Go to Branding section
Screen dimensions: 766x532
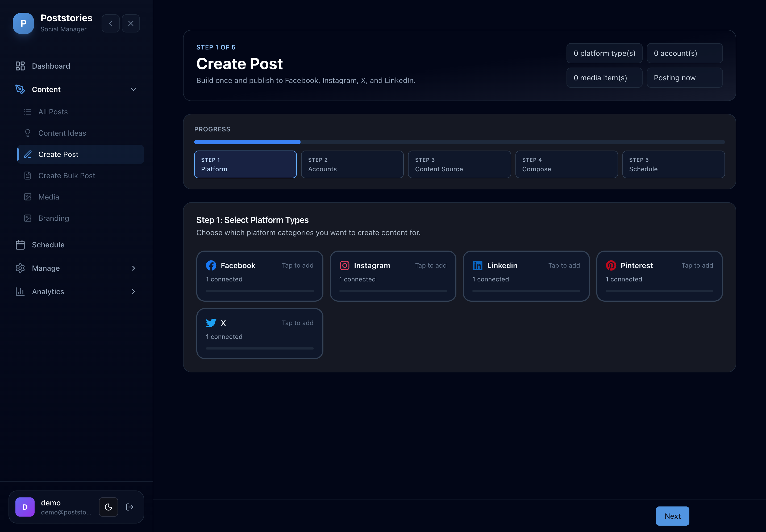[x=80, y=218]
